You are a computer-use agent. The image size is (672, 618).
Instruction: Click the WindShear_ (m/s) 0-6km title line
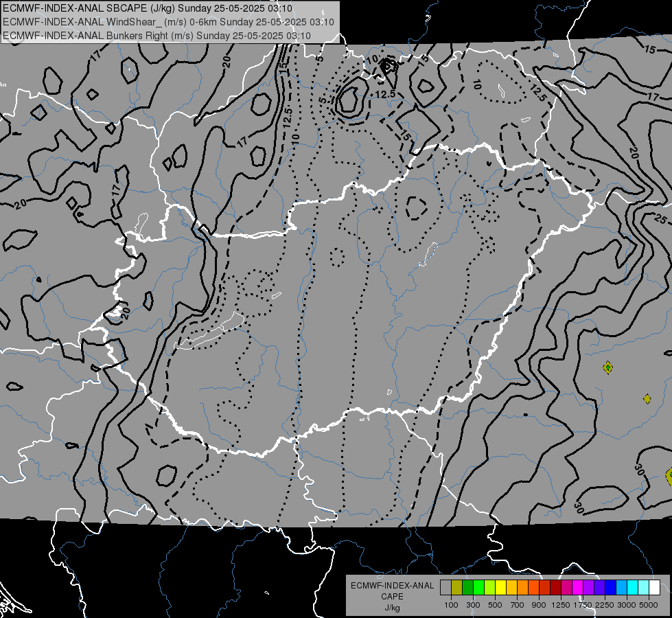tap(168, 22)
